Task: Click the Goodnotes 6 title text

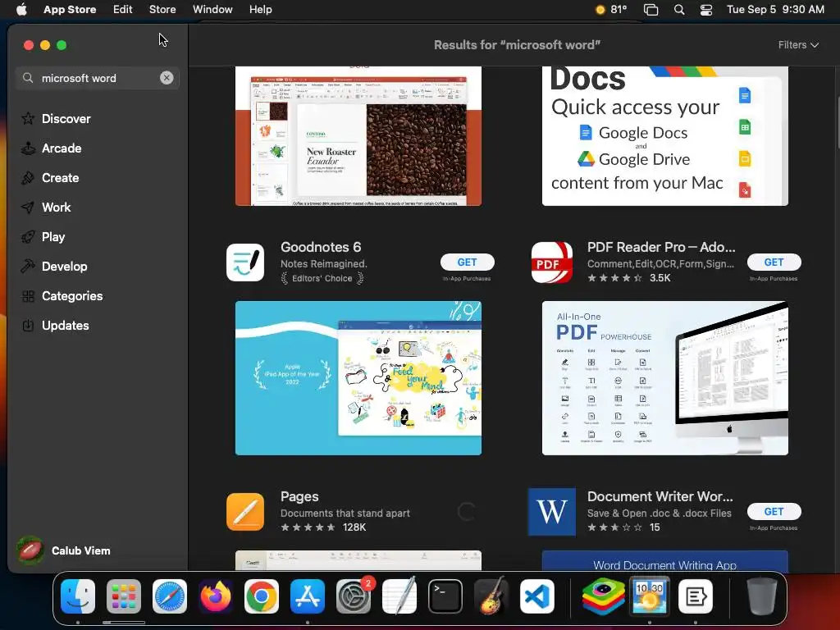Action: point(321,247)
